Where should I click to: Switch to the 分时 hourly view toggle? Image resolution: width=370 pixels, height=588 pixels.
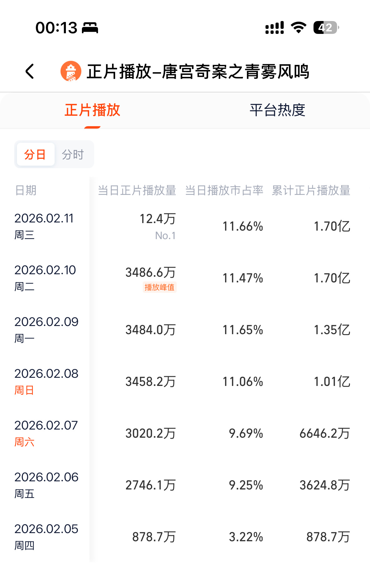pos(73,154)
